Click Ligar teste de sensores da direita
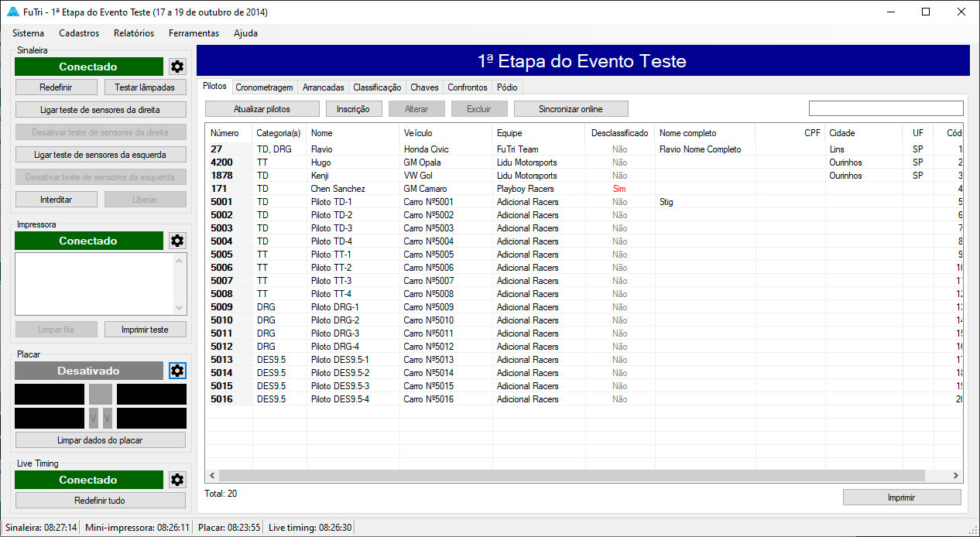This screenshot has width=980, height=537. coord(101,109)
